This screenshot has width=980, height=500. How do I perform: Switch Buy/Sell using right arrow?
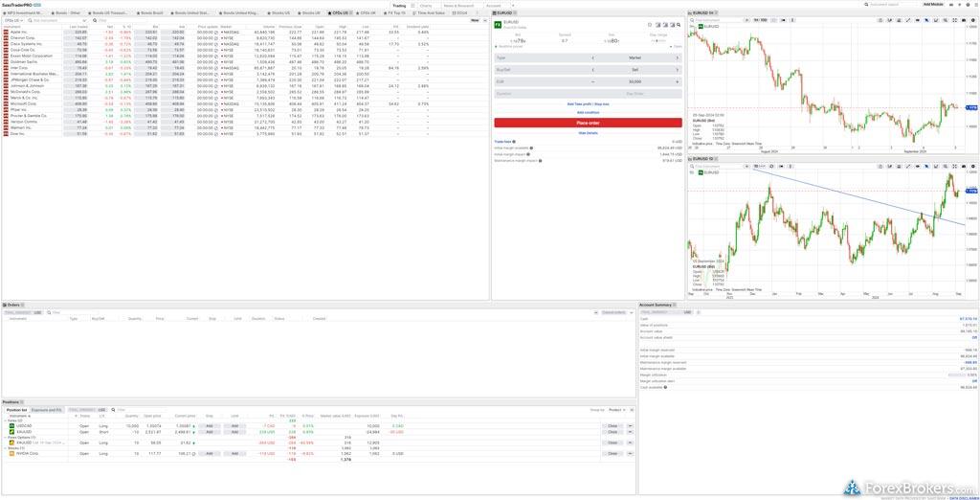pos(677,70)
